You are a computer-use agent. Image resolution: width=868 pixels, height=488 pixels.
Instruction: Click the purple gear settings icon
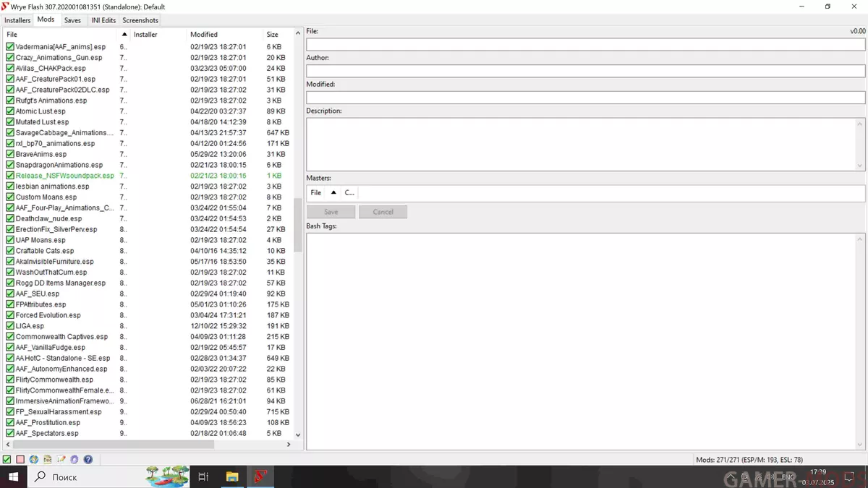click(x=74, y=459)
